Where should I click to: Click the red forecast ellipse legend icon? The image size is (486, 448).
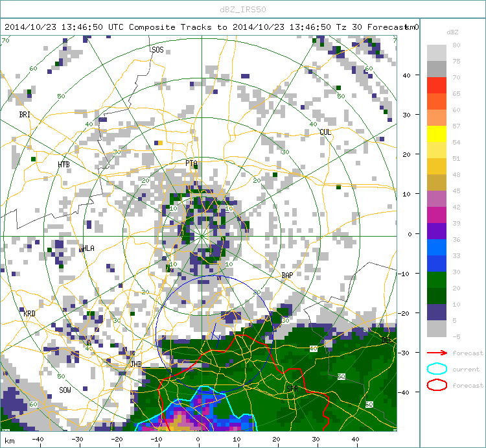tap(437, 385)
